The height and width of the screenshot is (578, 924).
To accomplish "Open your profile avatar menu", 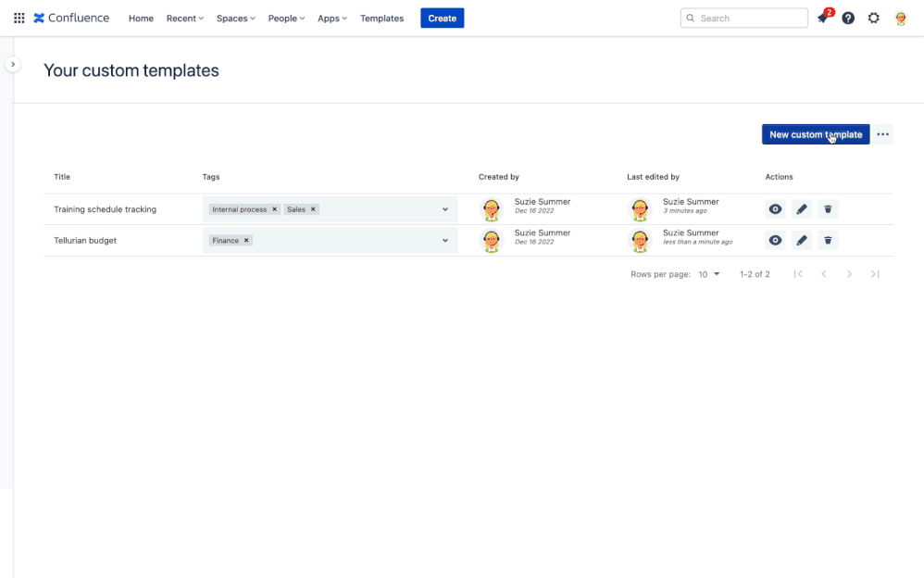I will pyautogui.click(x=899, y=18).
